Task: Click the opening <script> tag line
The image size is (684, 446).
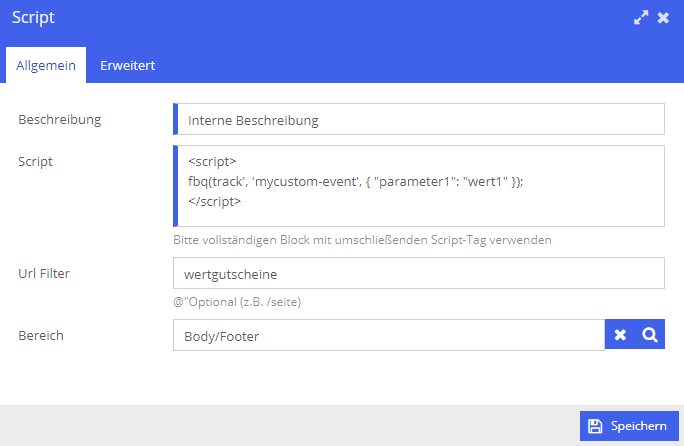Action: 212,161
